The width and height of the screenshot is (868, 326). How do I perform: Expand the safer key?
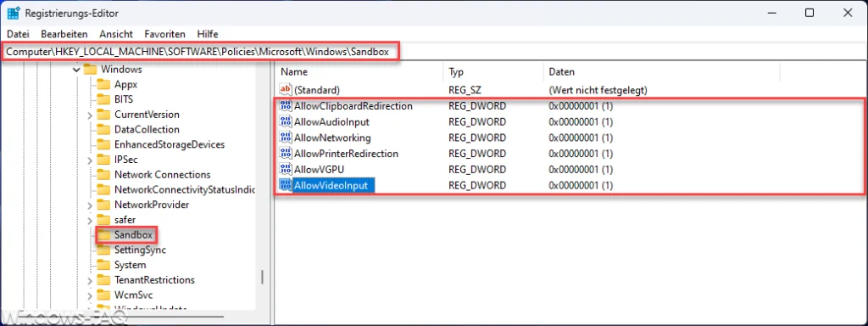[x=90, y=220]
